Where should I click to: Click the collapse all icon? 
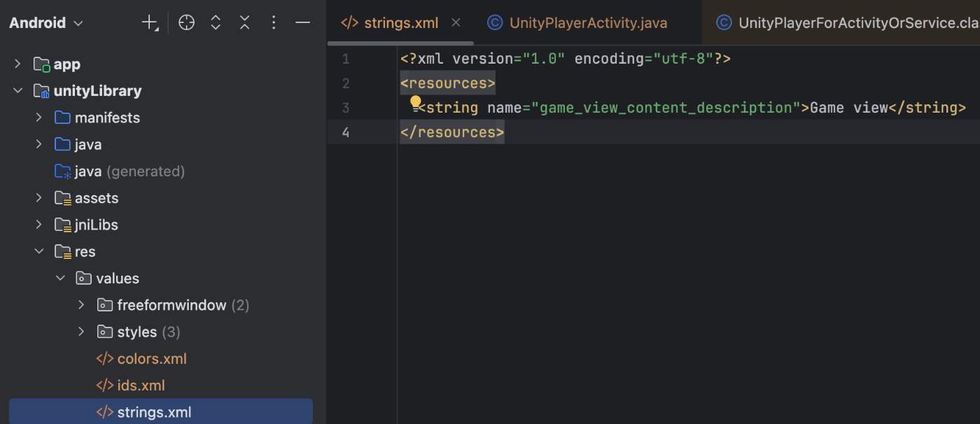click(244, 23)
